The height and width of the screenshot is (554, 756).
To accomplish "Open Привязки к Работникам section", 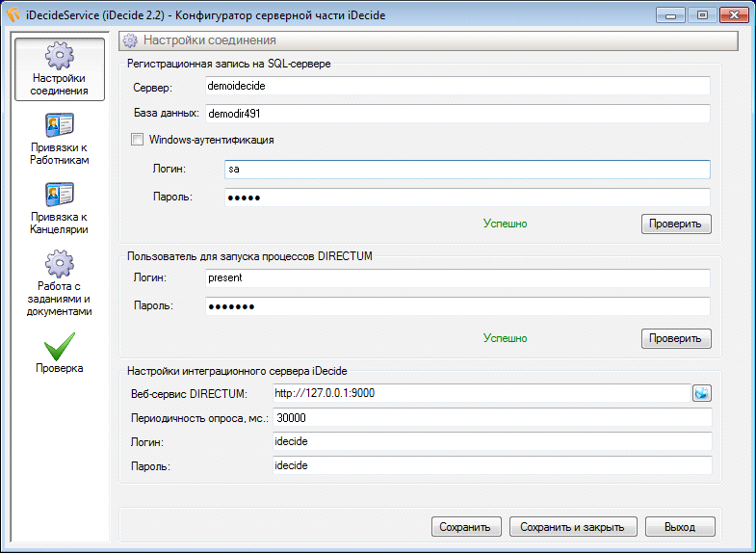I will 60,139.
